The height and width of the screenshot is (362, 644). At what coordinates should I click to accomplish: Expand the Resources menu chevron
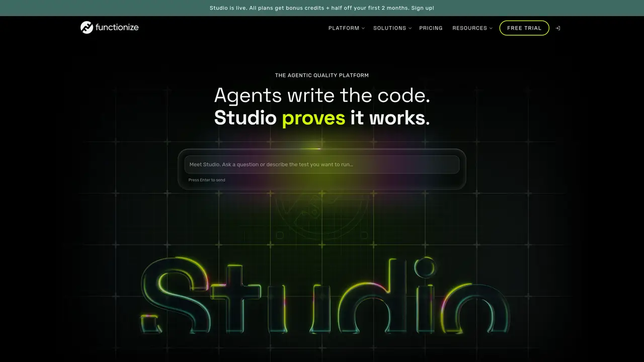[x=491, y=28]
